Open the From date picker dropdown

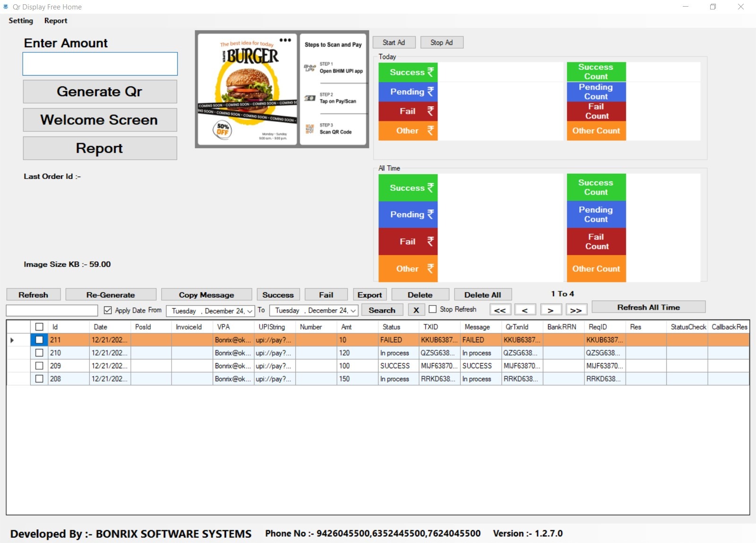click(x=249, y=311)
